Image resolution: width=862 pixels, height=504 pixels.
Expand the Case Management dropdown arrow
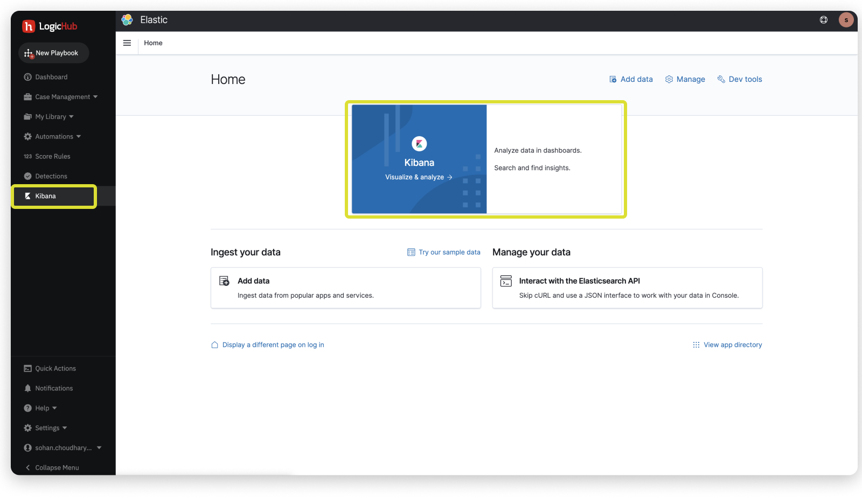(x=95, y=97)
